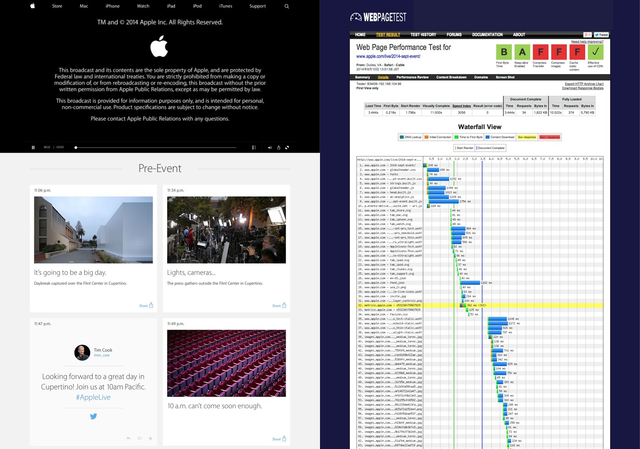Click the Waterfall View heading
The height and width of the screenshot is (449, 640).
pos(480,127)
